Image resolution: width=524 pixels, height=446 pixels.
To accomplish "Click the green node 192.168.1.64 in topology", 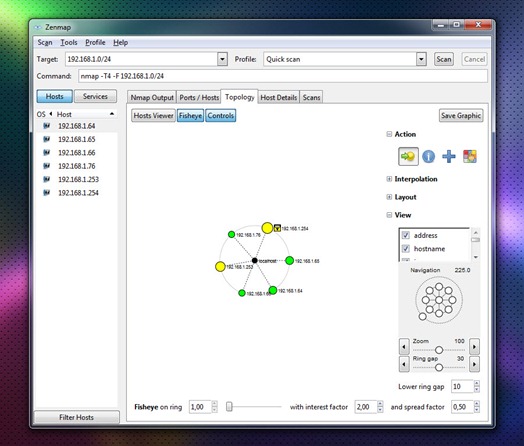I will (273, 290).
